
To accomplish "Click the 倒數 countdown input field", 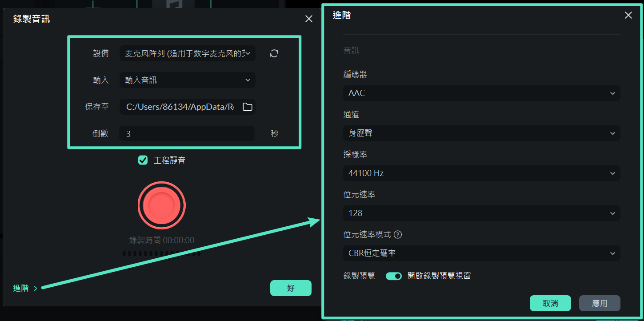I will click(x=187, y=133).
